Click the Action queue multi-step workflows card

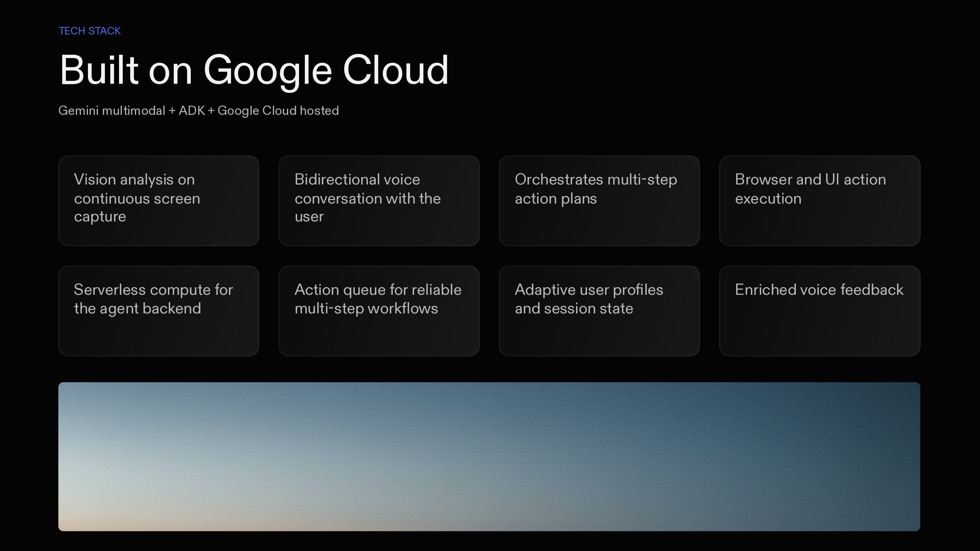click(x=379, y=311)
